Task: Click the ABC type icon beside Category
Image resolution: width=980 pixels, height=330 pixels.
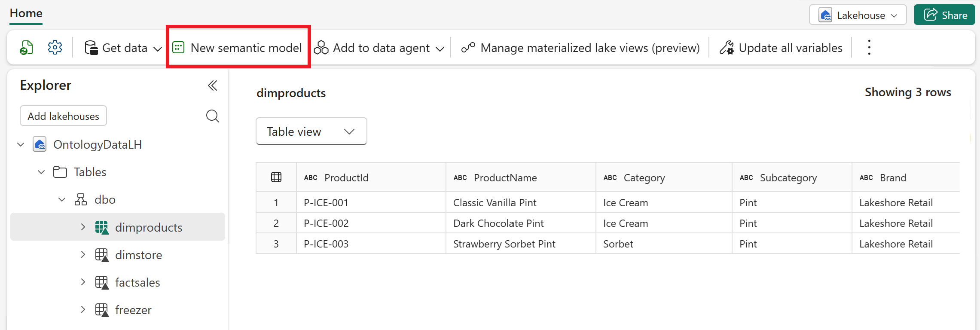Action: [610, 177]
